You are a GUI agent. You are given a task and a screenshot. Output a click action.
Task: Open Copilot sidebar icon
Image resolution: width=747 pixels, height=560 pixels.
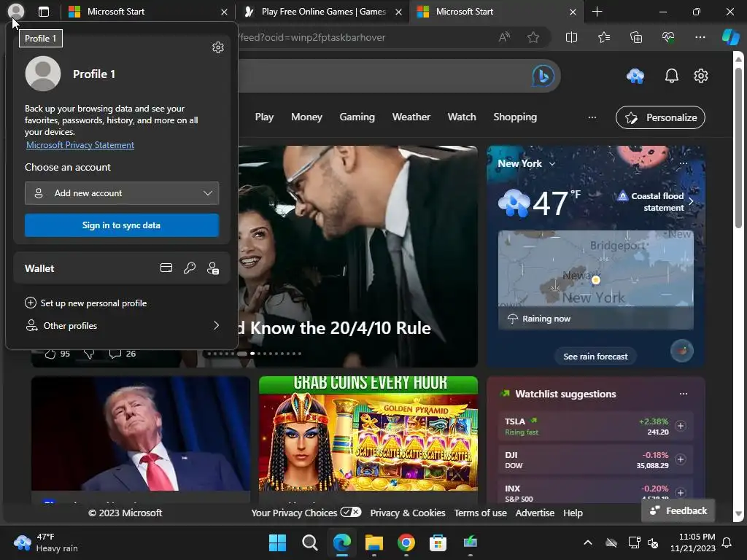pyautogui.click(x=731, y=36)
